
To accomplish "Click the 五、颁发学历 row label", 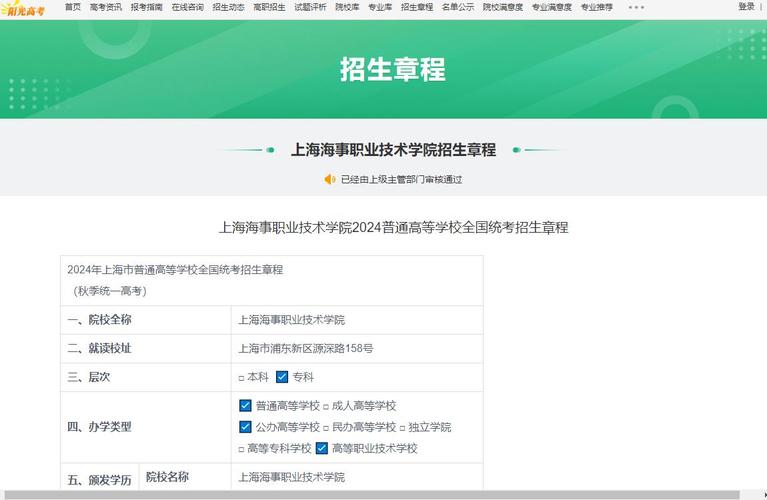I will pyautogui.click(x=99, y=479).
